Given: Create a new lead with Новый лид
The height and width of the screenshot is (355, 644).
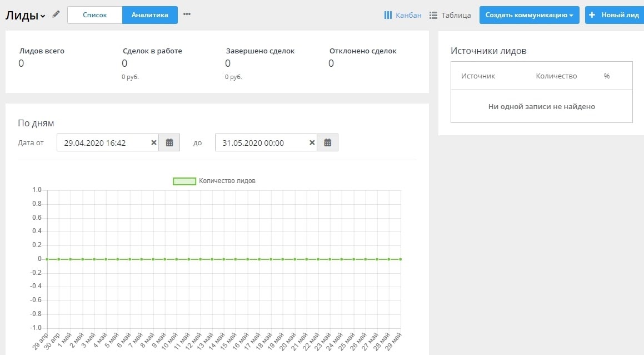Looking at the screenshot, I should point(615,15).
